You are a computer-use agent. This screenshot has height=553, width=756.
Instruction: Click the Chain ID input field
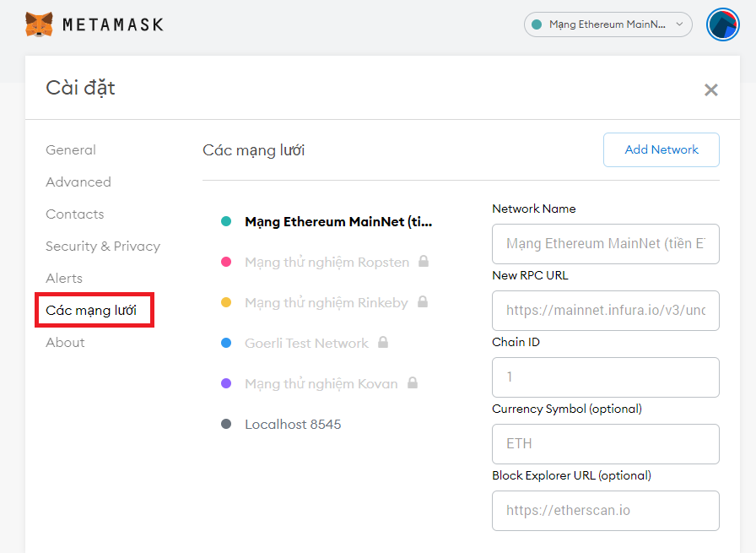click(x=606, y=377)
